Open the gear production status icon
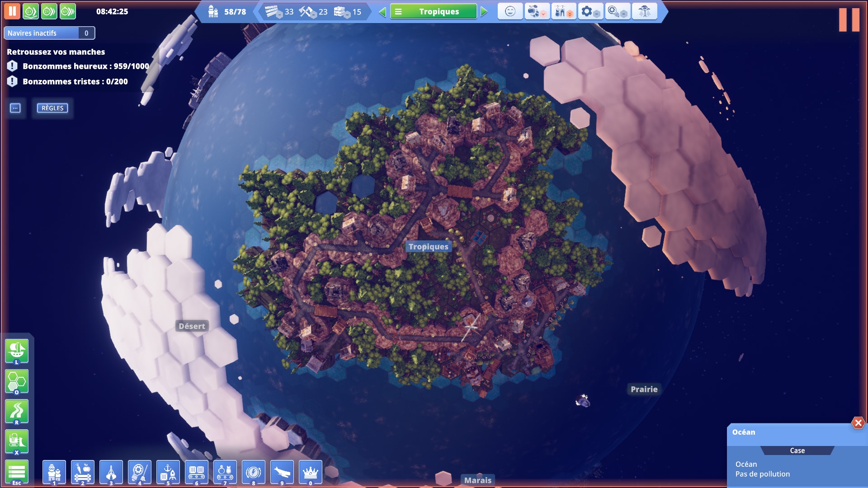Viewport: 868px width, 488px height. (x=590, y=11)
